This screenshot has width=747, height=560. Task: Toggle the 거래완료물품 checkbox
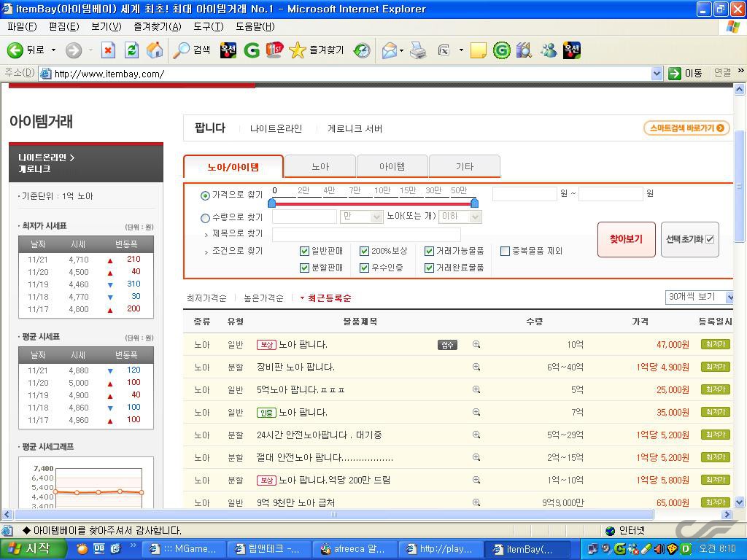click(x=429, y=268)
